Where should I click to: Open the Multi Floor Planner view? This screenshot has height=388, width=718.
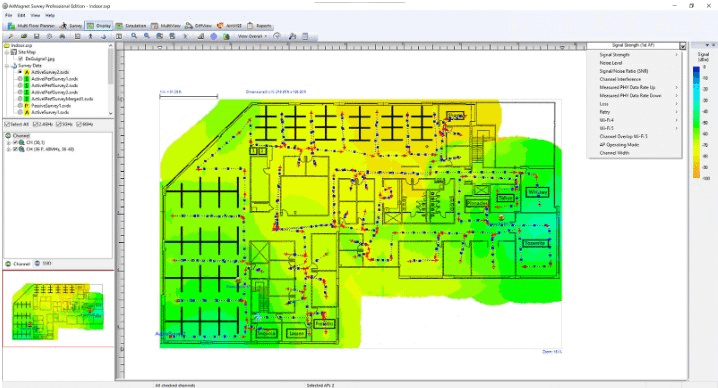(31, 26)
